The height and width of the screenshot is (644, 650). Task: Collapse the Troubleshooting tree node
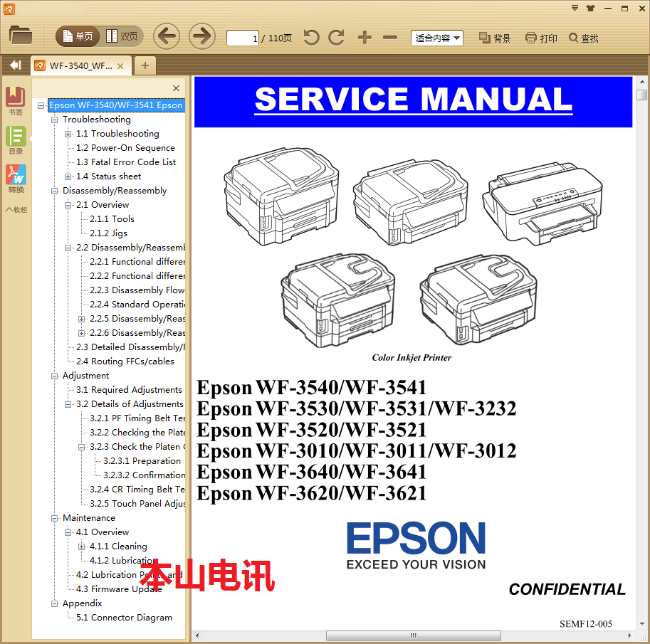(54, 120)
